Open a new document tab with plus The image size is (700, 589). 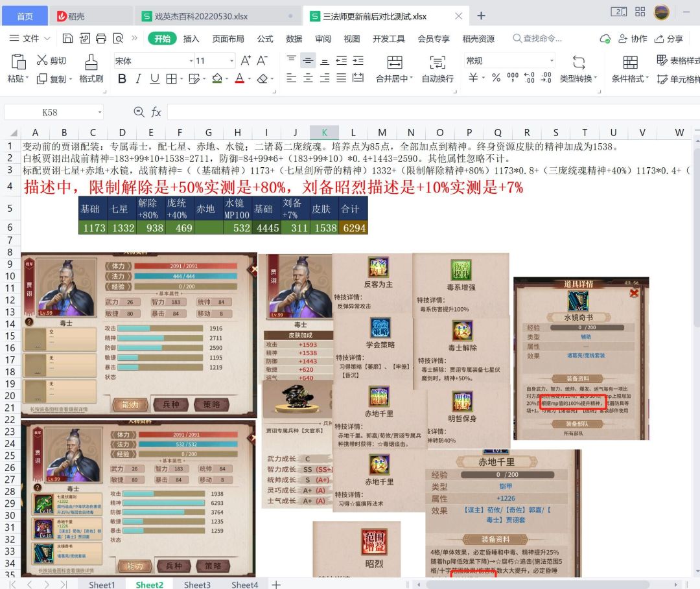coord(481,16)
